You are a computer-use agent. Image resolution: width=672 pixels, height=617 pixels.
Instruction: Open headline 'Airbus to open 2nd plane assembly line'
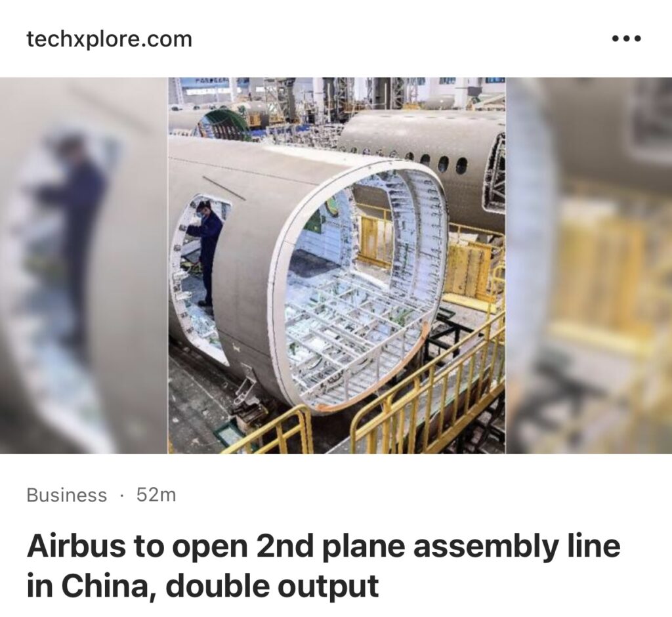point(324,546)
